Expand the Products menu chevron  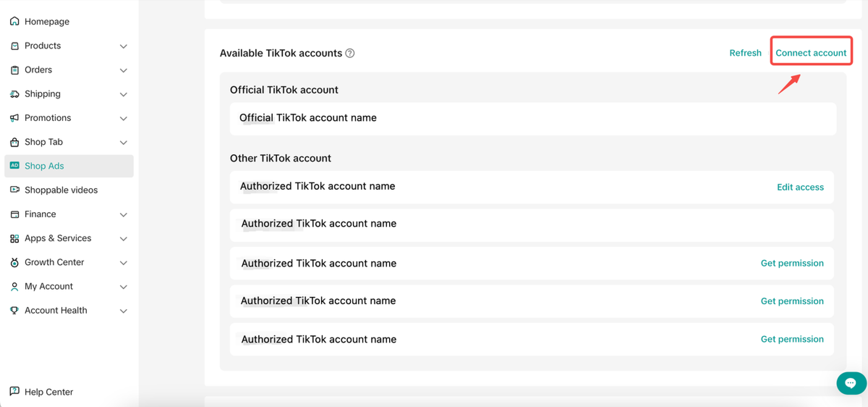tap(123, 46)
